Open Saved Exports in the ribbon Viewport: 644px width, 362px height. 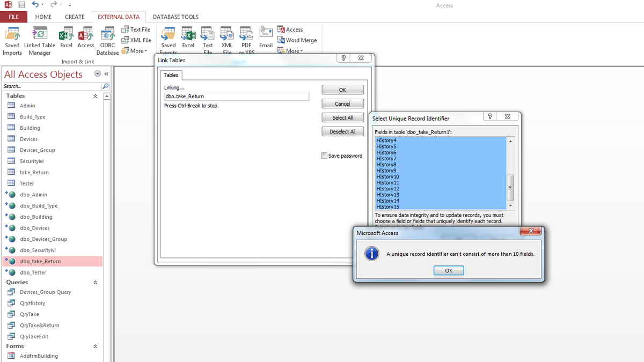tap(169, 40)
